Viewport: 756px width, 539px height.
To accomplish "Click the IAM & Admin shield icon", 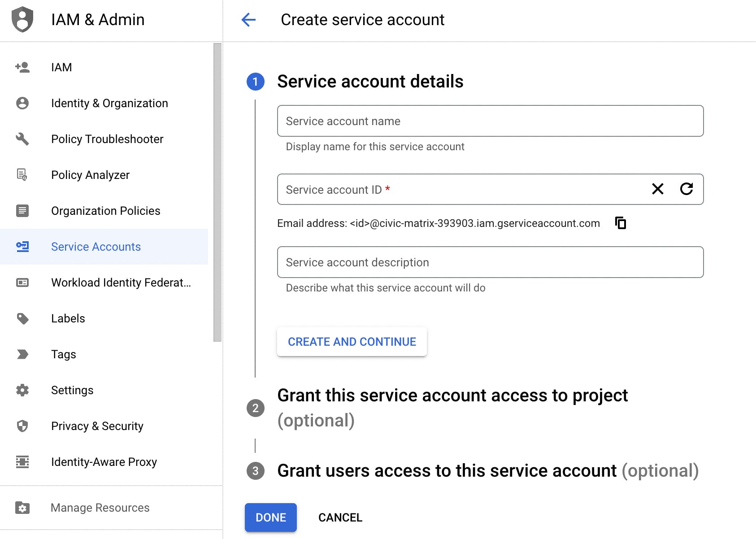I will click(22, 20).
